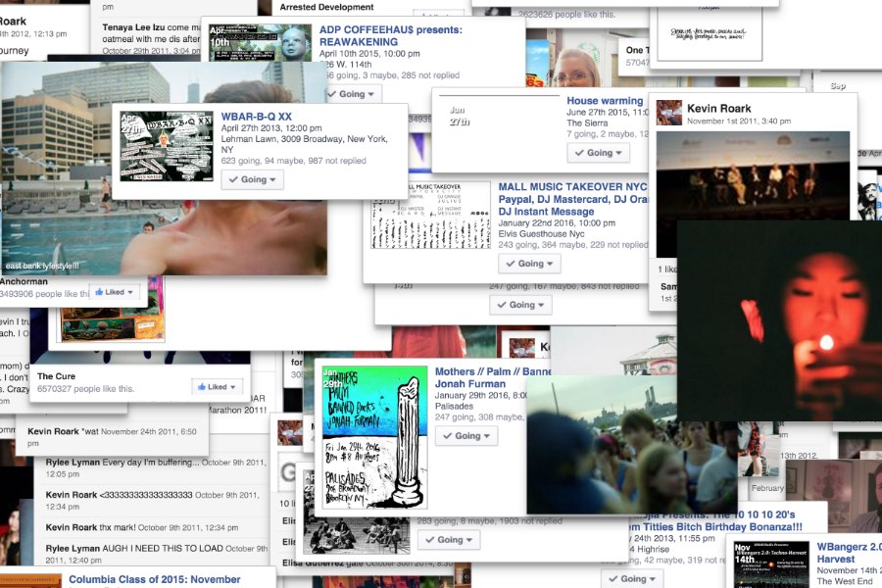
Task: Click 'The Sierra' location under House warming
Action: (x=587, y=122)
